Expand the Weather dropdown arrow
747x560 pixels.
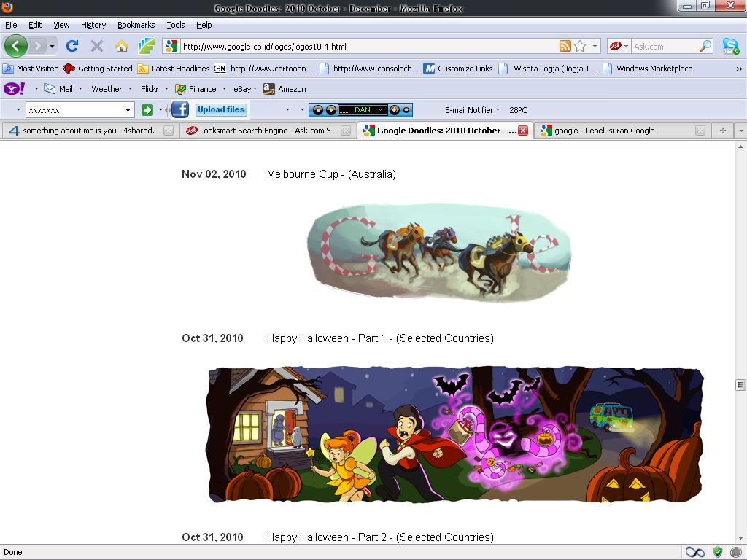(130, 88)
